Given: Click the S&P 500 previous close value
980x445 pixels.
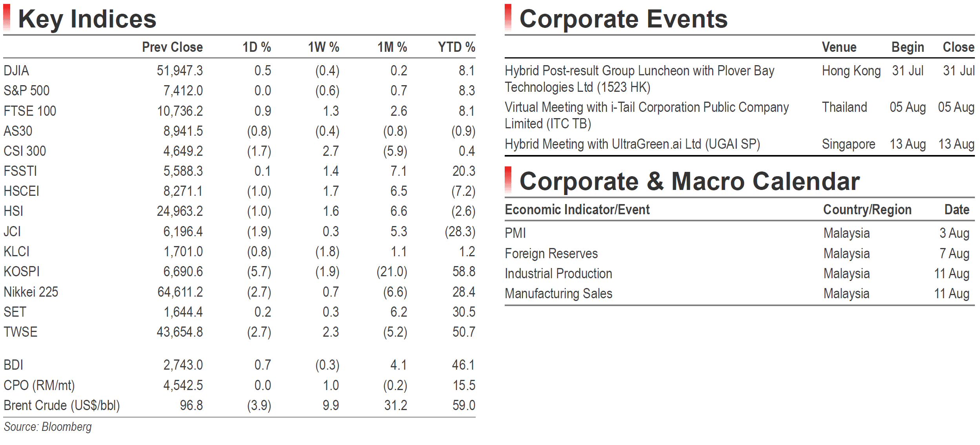Looking at the screenshot, I should (x=183, y=91).
